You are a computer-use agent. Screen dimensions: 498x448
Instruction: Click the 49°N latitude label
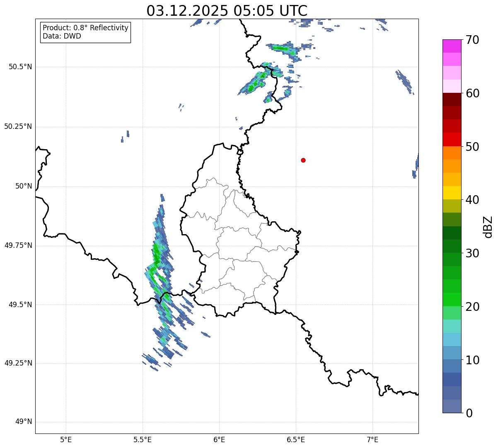tap(24, 422)
